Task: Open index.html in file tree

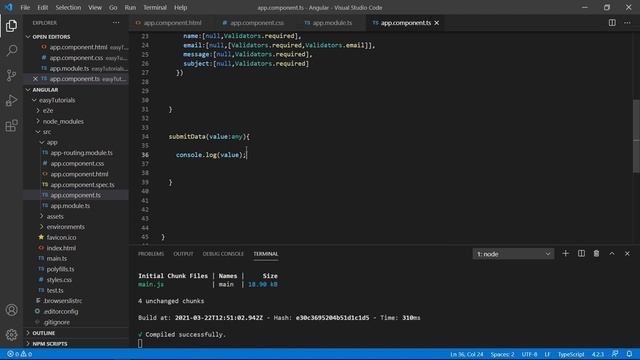Action: 61,248
